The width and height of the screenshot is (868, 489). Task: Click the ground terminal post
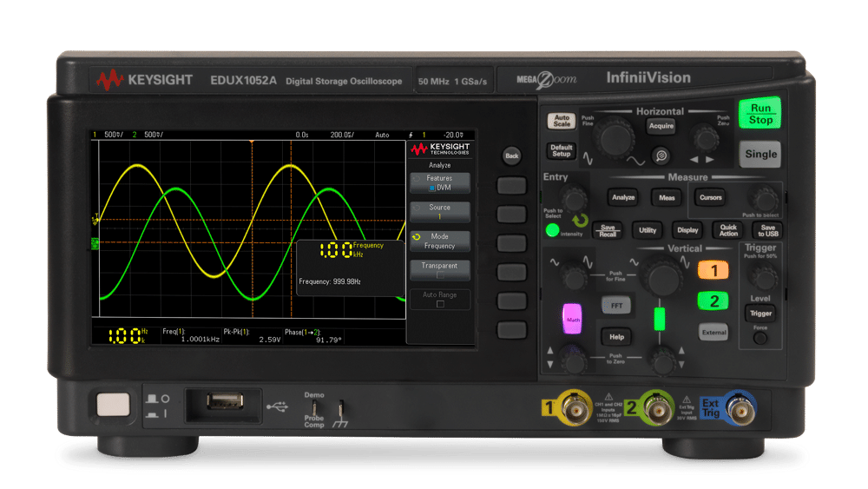pos(341,409)
